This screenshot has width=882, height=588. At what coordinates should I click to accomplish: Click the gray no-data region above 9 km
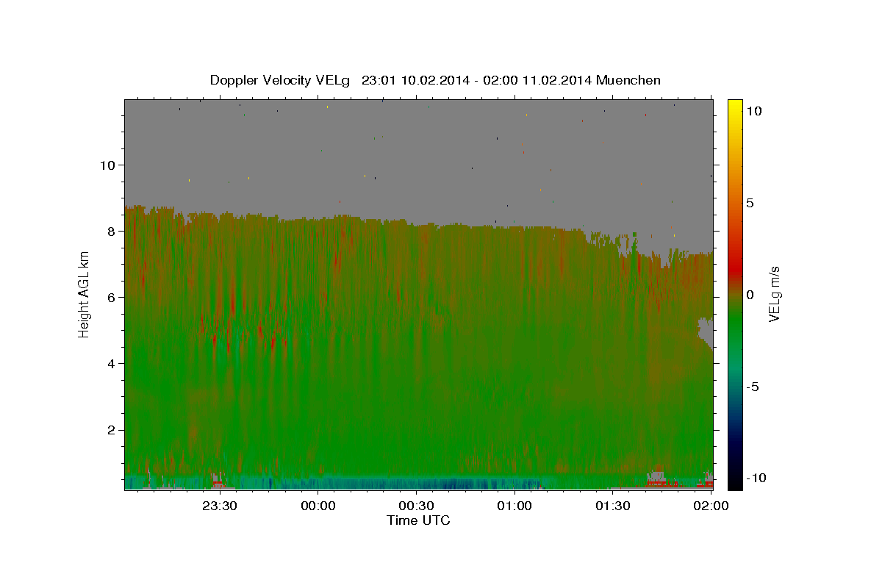[x=419, y=151]
